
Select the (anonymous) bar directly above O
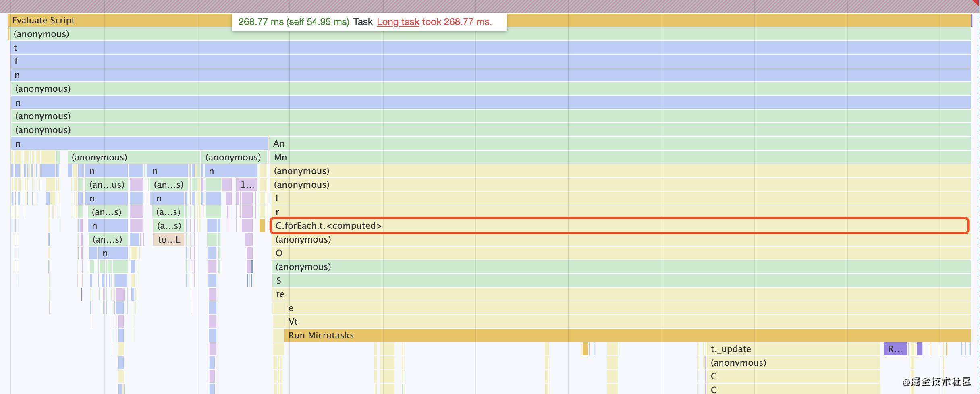pyautogui.click(x=621, y=239)
